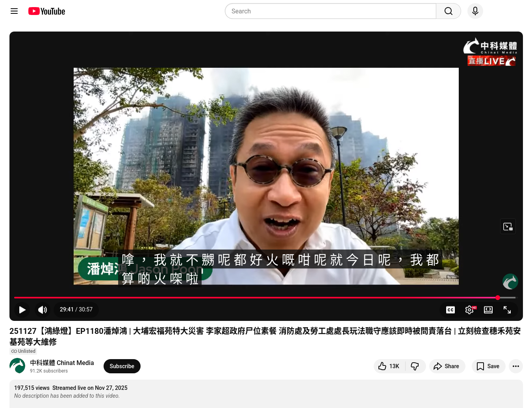Share this video
The width and height of the screenshot is (532, 408).
447,366
